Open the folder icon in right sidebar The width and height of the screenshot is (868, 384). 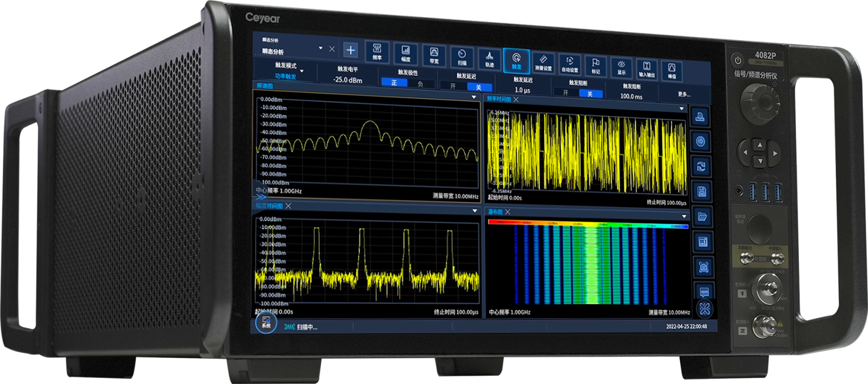tap(702, 216)
